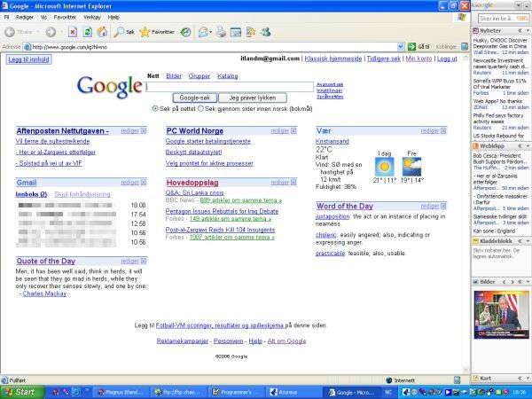The width and height of the screenshot is (532, 399).
Task: Open the Mail icon dropdown arrow
Action: click(211, 32)
